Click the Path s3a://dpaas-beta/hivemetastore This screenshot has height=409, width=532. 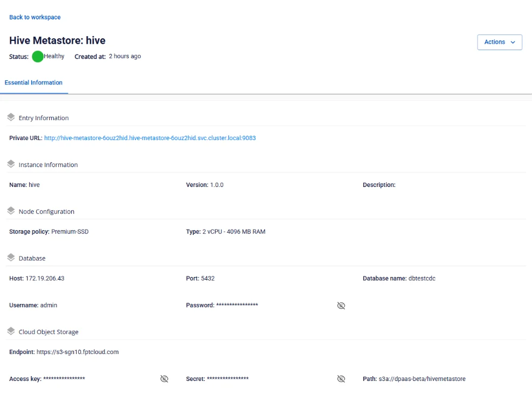click(422, 379)
